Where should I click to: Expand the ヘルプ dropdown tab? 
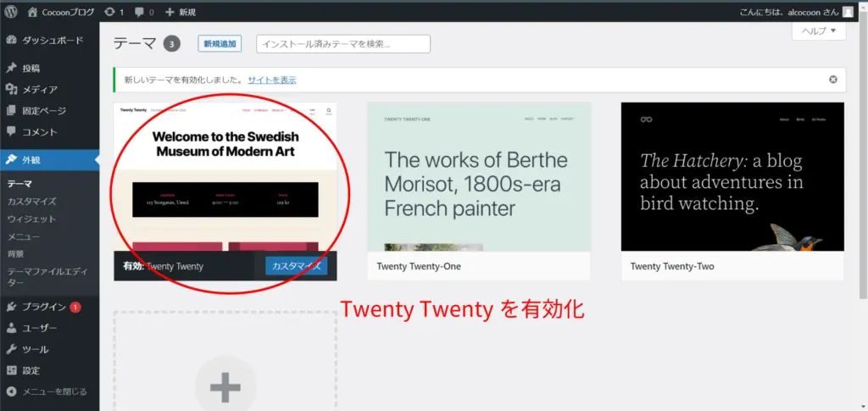819,31
